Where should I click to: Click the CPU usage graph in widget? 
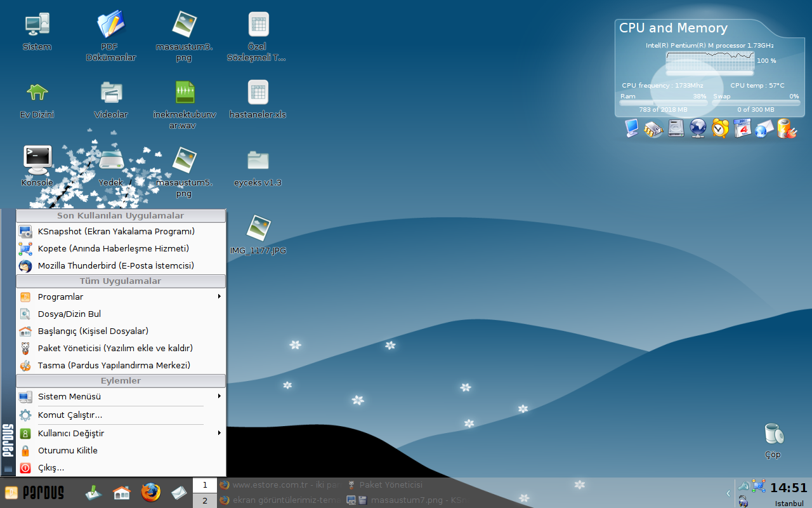point(710,60)
